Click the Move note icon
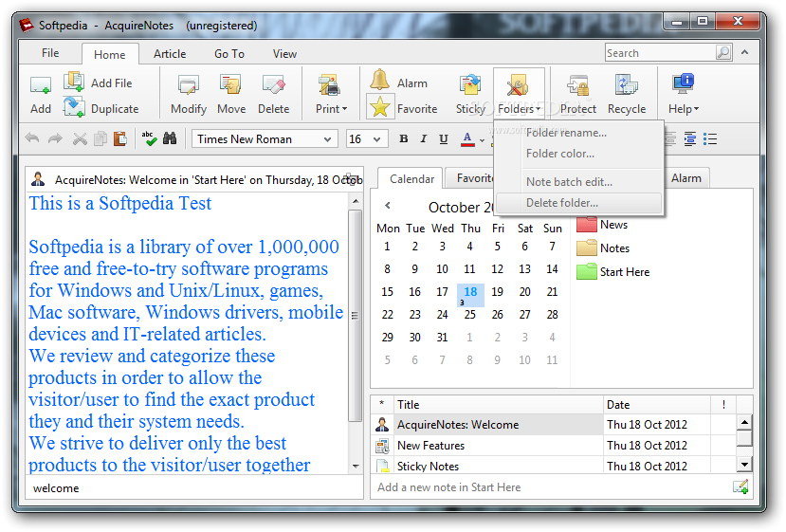The width and height of the screenshot is (786, 532). (x=230, y=84)
